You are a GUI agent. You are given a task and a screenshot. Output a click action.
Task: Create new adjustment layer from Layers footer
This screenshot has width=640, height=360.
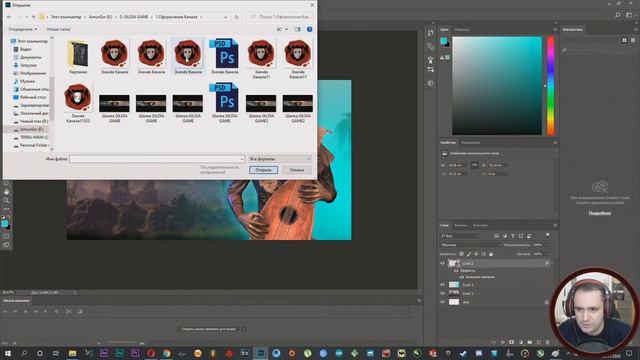click(x=521, y=342)
